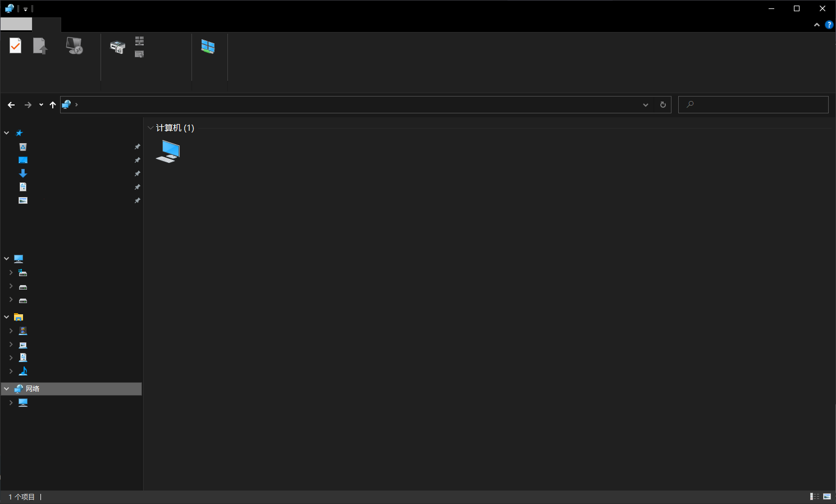Screen dimensions: 836x504
Task: Select the 网络 item in navigation pane
Action: (x=71, y=389)
